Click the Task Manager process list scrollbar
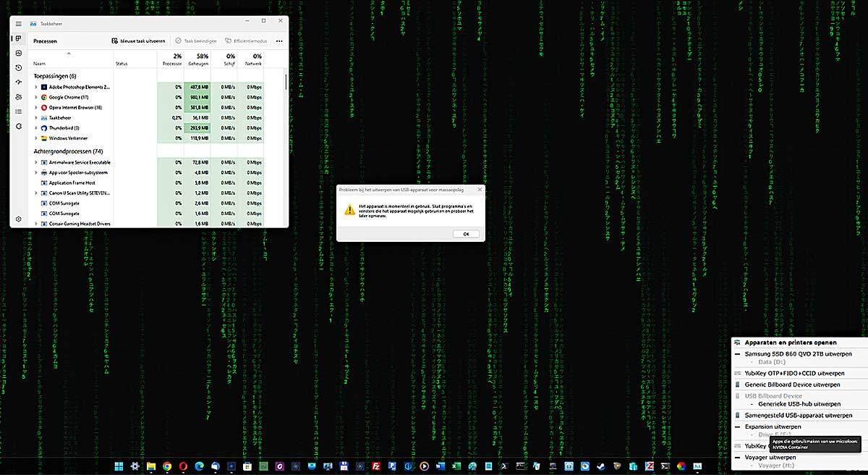The width and height of the screenshot is (868, 475). coord(286,81)
